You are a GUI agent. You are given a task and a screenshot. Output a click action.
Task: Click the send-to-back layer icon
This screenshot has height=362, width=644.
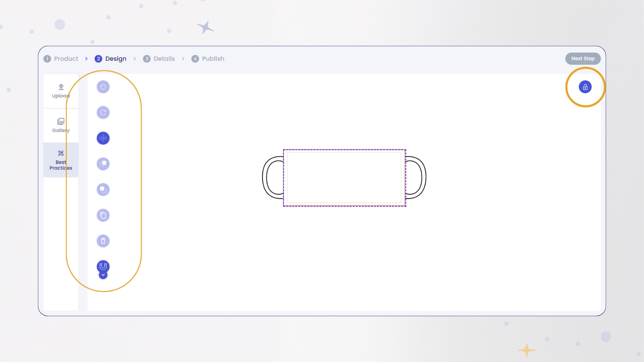103,189
